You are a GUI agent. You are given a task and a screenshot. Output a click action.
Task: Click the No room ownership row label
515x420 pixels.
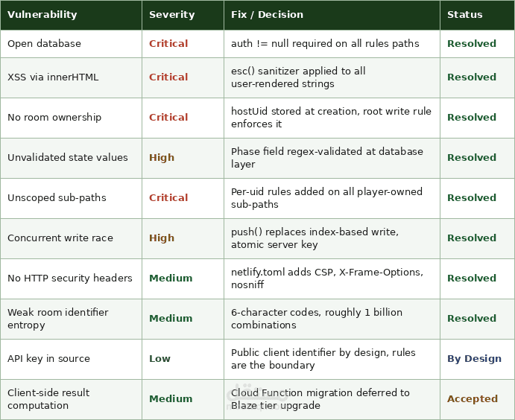pyautogui.click(x=54, y=118)
